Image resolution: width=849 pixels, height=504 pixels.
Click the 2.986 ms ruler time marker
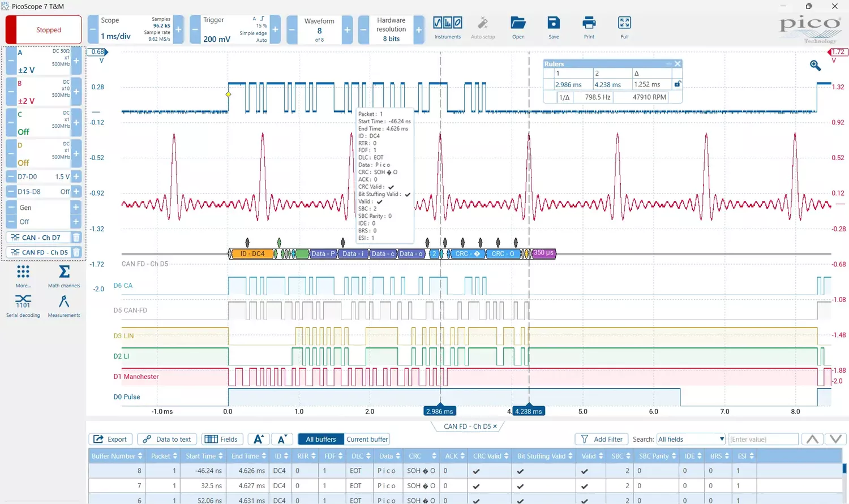(x=440, y=411)
